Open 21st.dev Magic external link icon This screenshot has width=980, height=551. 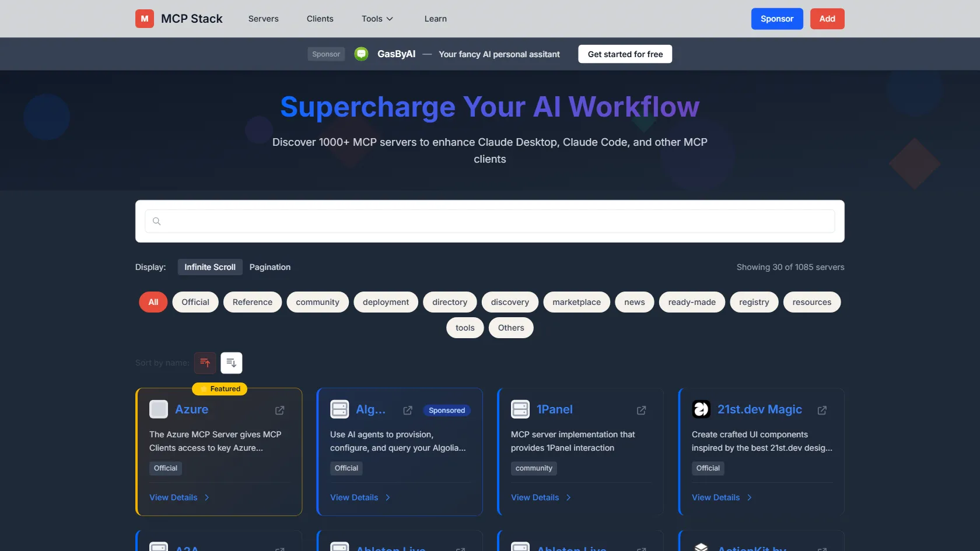(x=822, y=410)
